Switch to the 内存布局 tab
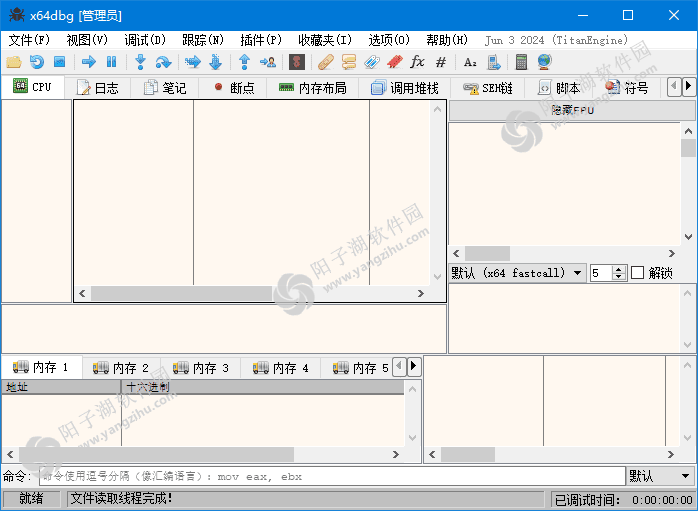 [312, 88]
